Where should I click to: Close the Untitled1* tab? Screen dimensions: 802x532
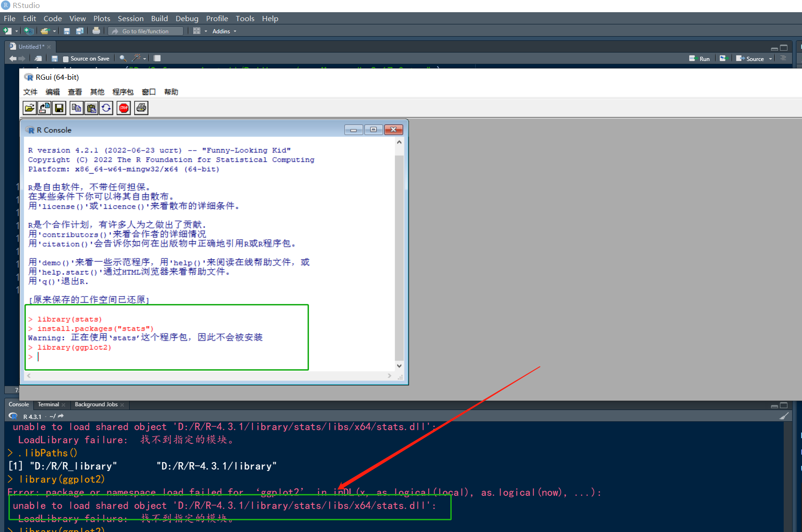point(49,47)
